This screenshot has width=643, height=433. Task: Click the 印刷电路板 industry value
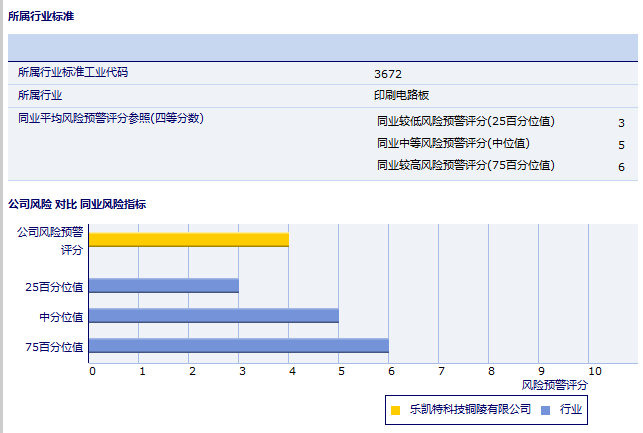[x=401, y=95]
